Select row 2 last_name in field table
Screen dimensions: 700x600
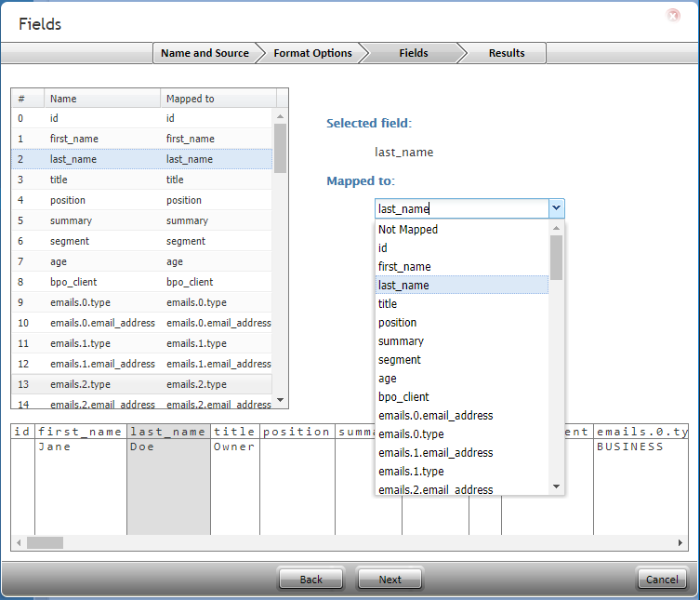141,159
